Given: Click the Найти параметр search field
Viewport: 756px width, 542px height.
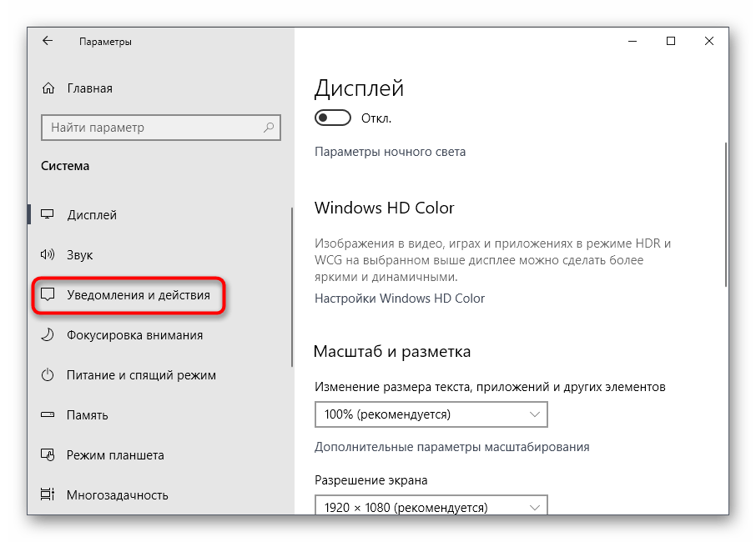Looking at the screenshot, I should 153,128.
